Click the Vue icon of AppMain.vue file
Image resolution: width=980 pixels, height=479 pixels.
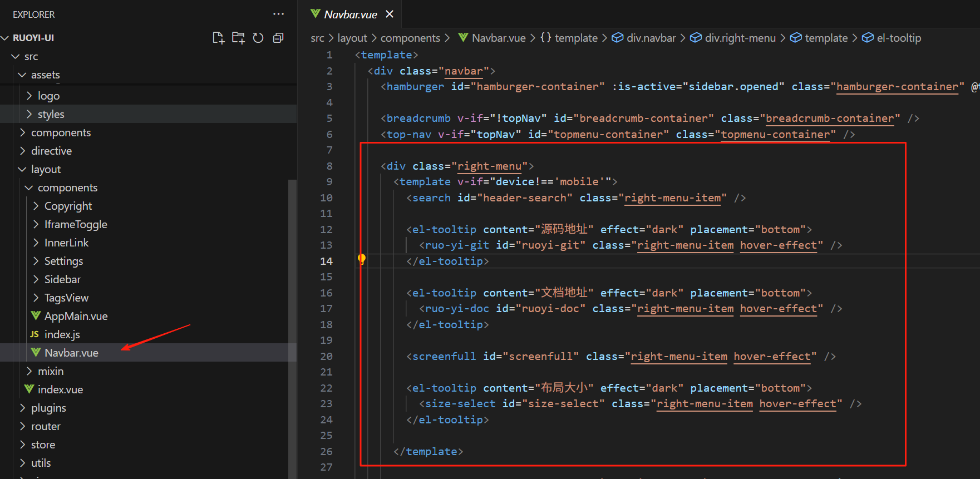click(36, 316)
